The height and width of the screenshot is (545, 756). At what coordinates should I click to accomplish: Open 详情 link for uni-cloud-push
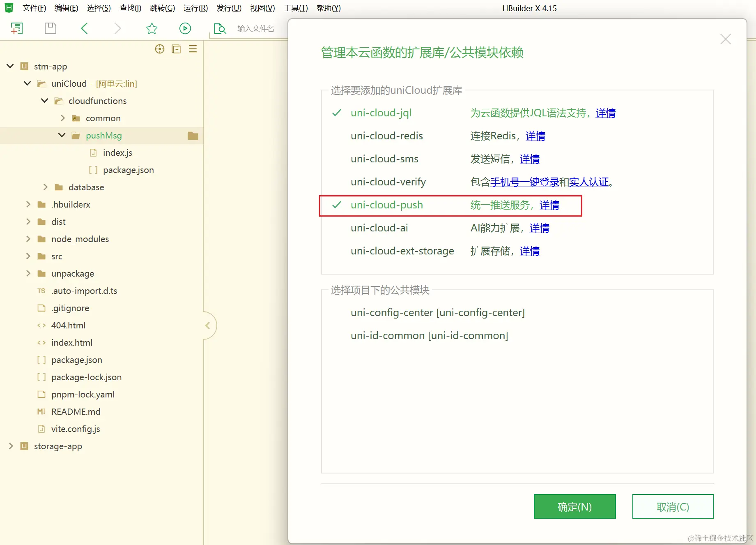[x=549, y=205]
